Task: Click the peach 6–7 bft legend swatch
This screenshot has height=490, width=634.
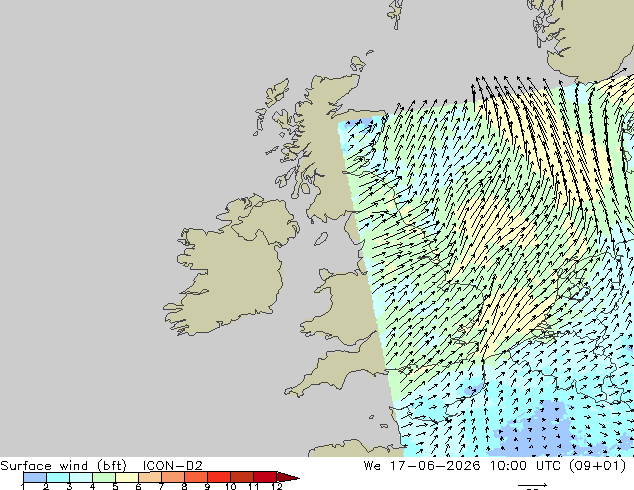Action: click(x=150, y=477)
